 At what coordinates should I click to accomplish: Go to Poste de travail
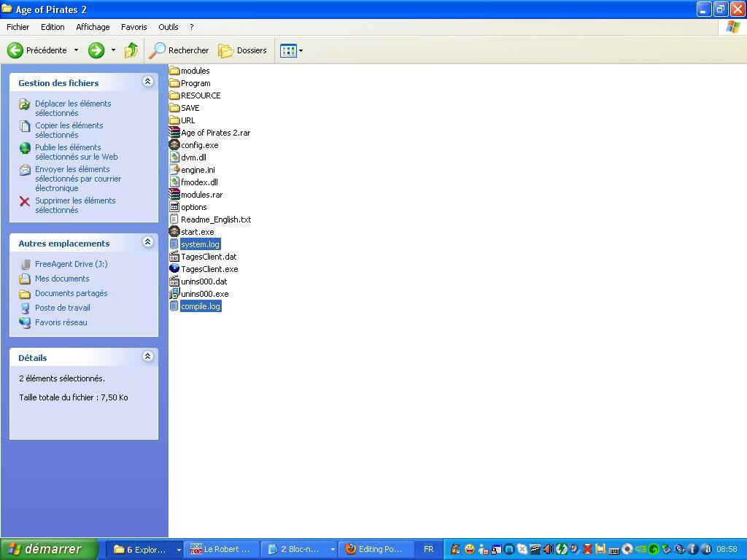[63, 308]
